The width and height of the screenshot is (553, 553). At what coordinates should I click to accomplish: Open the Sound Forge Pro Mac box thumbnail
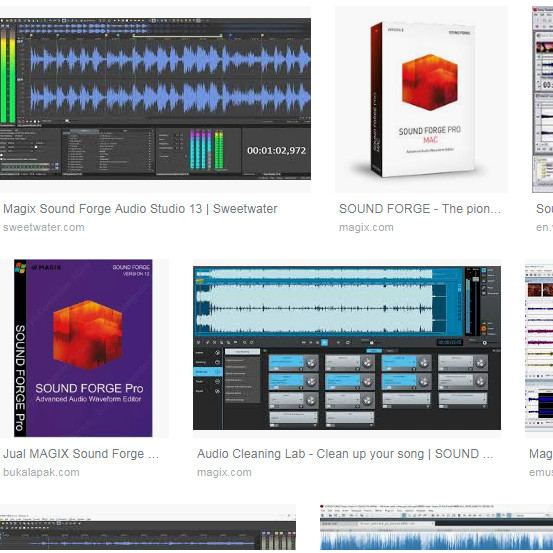(x=421, y=99)
